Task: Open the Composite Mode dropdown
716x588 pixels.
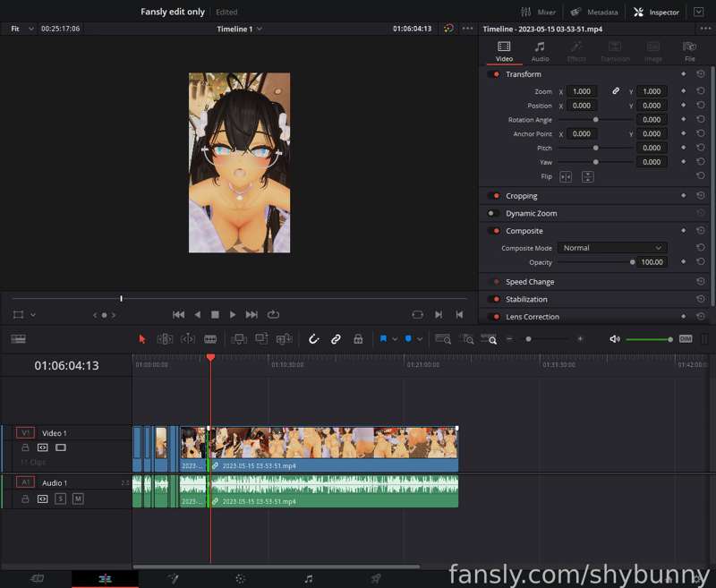Action: [x=612, y=248]
